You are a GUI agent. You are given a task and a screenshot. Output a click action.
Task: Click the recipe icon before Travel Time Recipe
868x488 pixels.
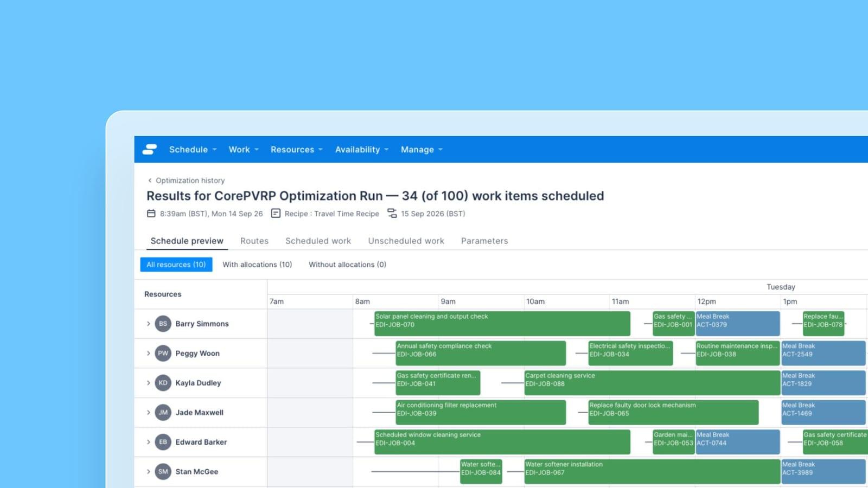tap(276, 214)
